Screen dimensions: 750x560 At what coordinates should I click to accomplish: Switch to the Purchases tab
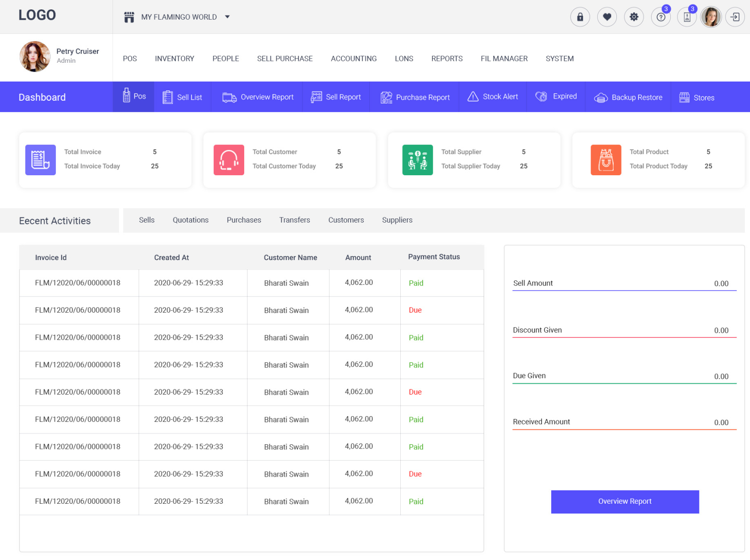pos(244,220)
